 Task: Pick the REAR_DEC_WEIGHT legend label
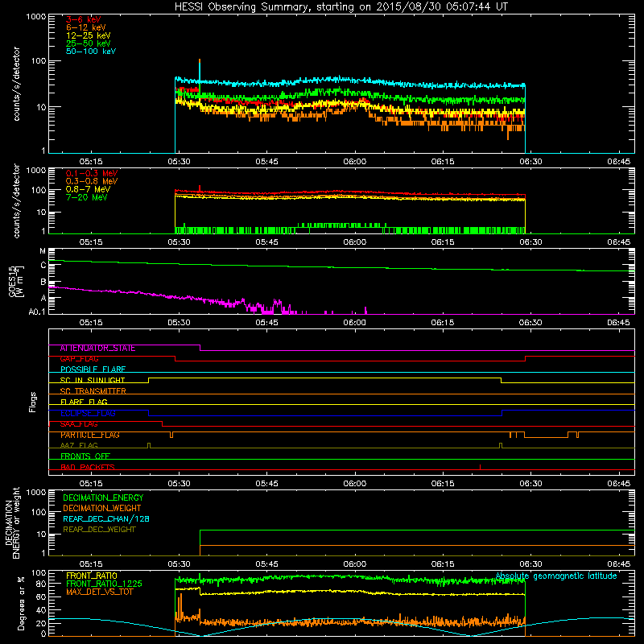pos(99,530)
